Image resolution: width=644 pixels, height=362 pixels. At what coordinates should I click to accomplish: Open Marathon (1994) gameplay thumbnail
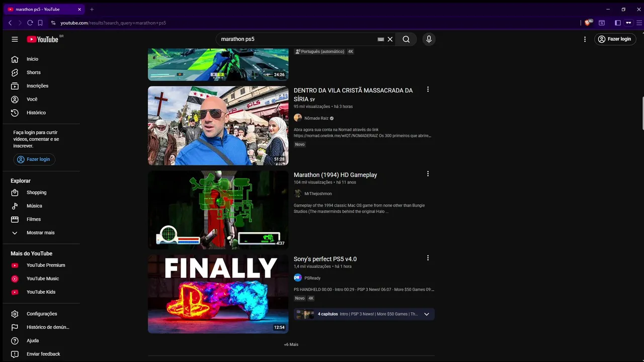click(218, 210)
